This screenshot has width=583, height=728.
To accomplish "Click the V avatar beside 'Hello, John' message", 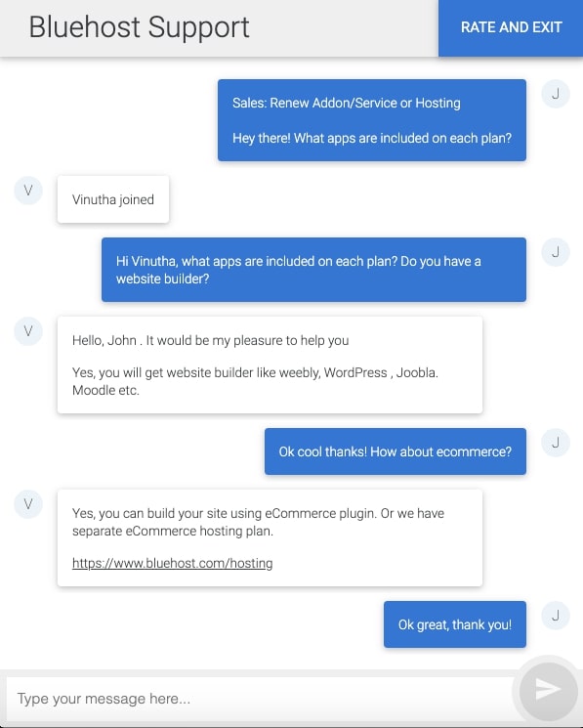I will point(28,331).
